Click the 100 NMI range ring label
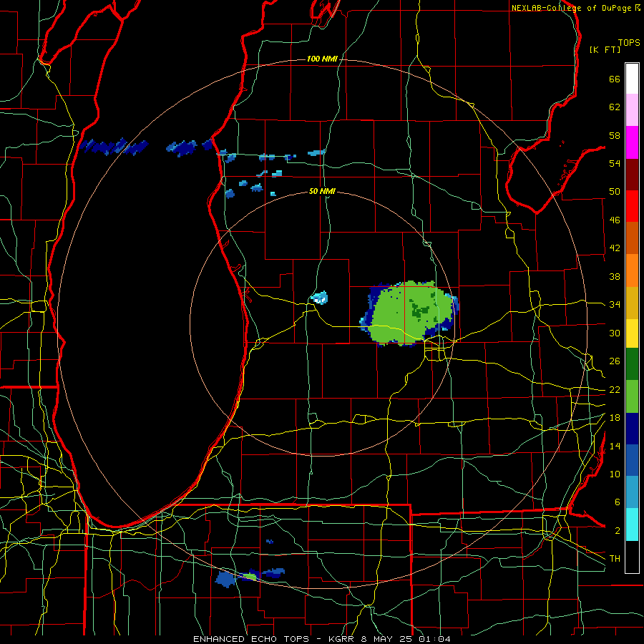Image resolution: width=644 pixels, height=644 pixels. (x=322, y=59)
